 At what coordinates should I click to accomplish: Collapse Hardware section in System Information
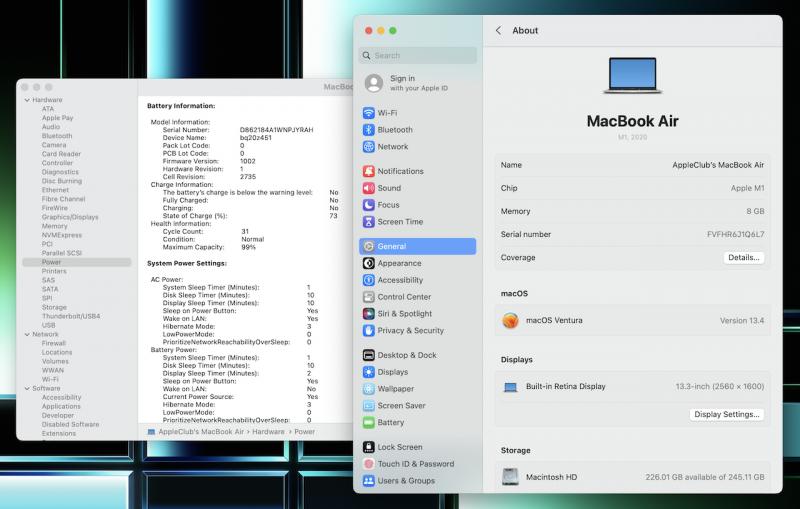coord(27,100)
